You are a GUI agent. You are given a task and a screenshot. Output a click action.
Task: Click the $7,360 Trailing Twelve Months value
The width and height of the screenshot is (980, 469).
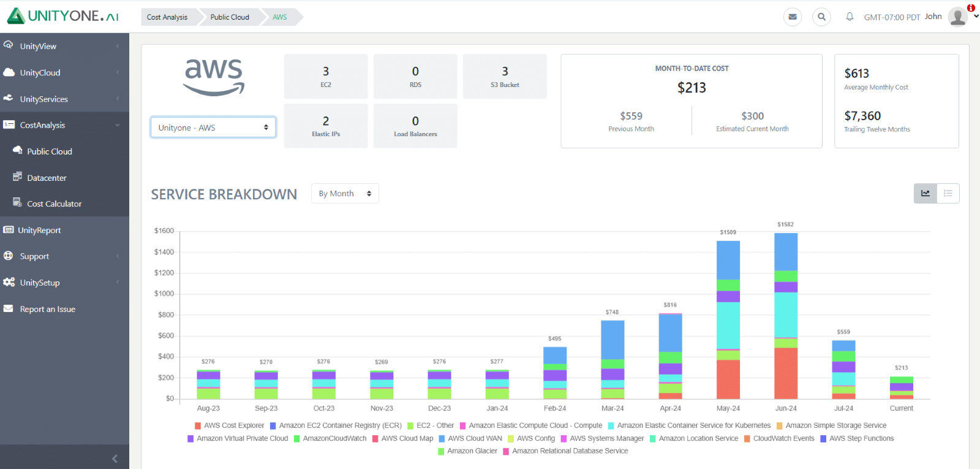pyautogui.click(x=862, y=116)
